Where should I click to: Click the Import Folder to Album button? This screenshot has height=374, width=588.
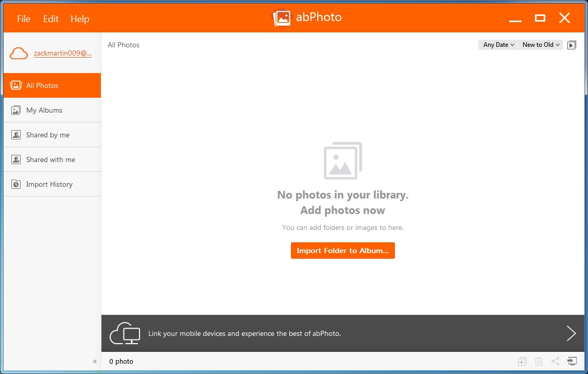tap(343, 251)
